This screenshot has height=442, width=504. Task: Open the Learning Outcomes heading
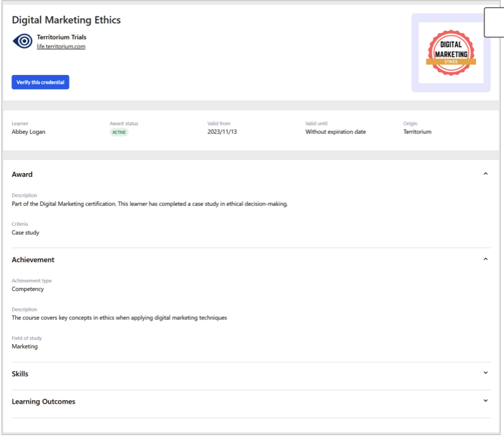point(44,402)
